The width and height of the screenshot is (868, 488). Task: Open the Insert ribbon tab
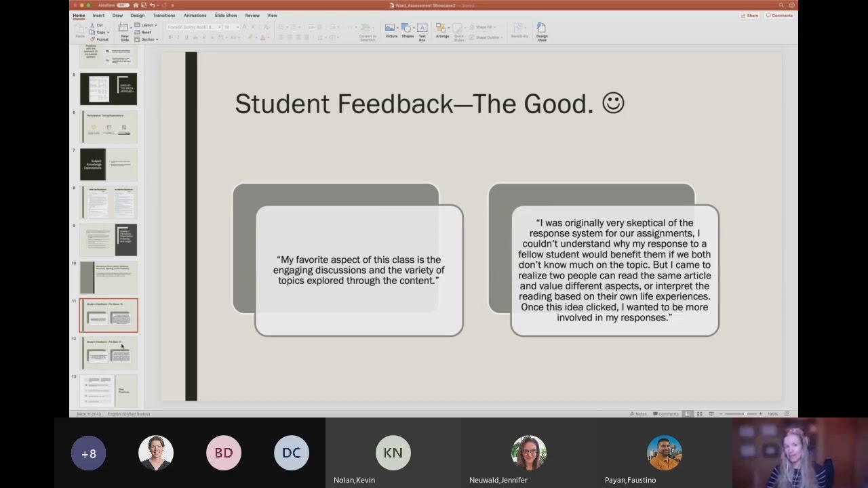click(x=98, y=15)
